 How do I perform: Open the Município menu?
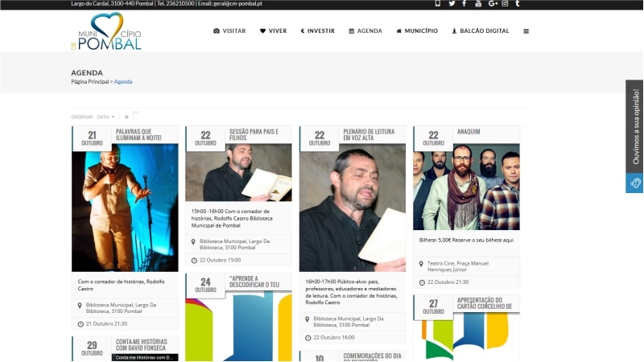pyautogui.click(x=417, y=31)
